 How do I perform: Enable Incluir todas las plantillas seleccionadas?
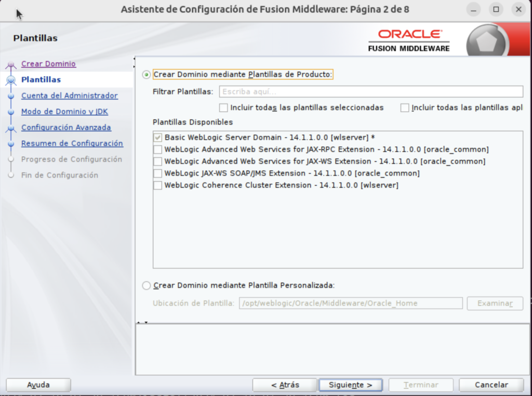coord(223,108)
